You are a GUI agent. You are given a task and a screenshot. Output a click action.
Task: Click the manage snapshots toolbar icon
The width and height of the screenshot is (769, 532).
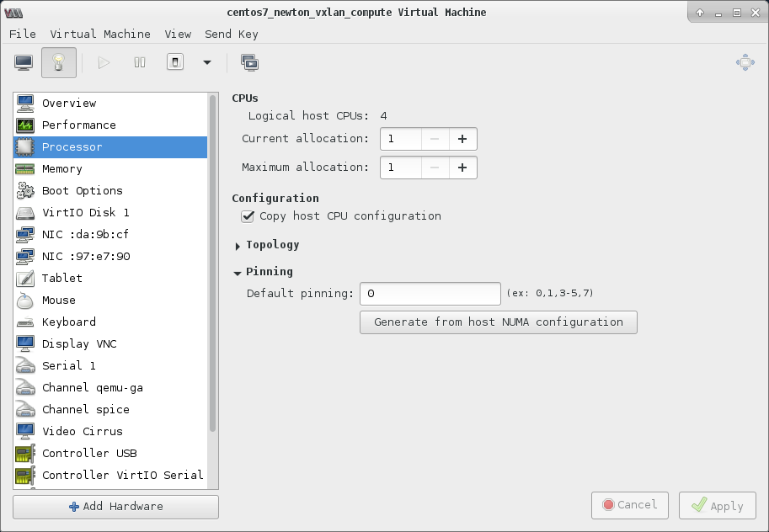(250, 62)
